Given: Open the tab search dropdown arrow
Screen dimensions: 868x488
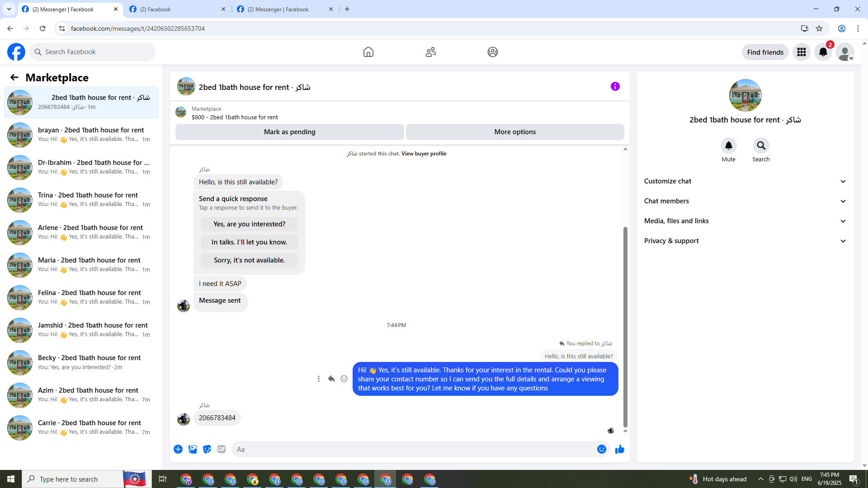Looking at the screenshot, I should click(9, 9).
